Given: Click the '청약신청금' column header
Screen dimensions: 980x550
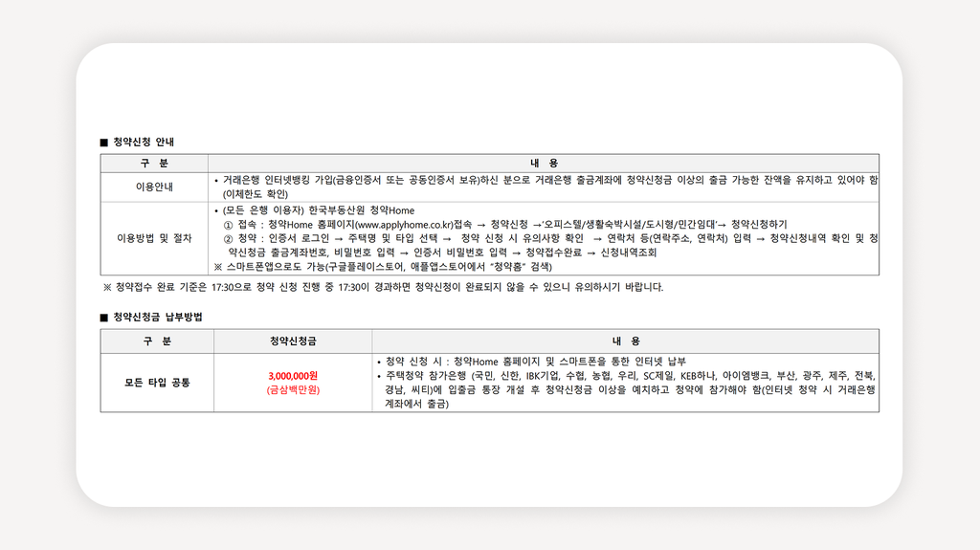Looking at the screenshot, I should pyautogui.click(x=293, y=341).
